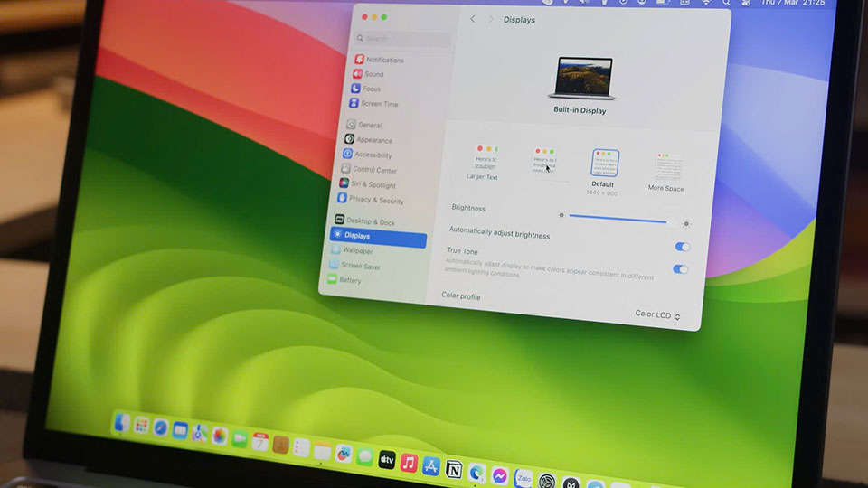The image size is (868, 488).
Task: Select the Focus pane in sidebar
Action: tap(366, 89)
